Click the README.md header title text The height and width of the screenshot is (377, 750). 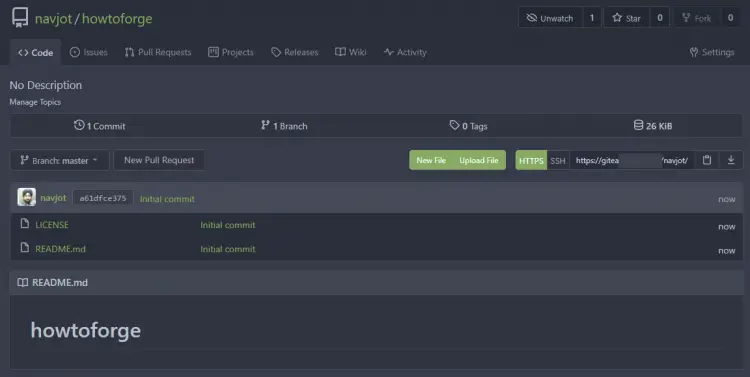pyautogui.click(x=60, y=282)
